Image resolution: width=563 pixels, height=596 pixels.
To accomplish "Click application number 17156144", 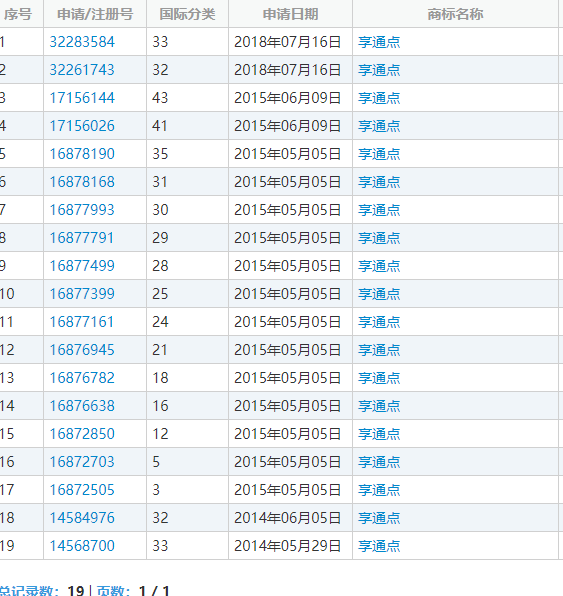I will click(x=82, y=98).
